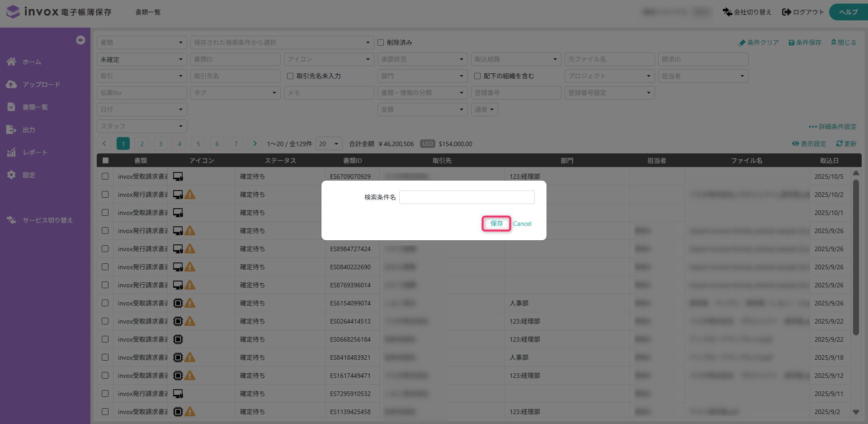Screen dimensions: 868x424
Task: Click the 出力 export sidebar icon
Action: pos(11,130)
